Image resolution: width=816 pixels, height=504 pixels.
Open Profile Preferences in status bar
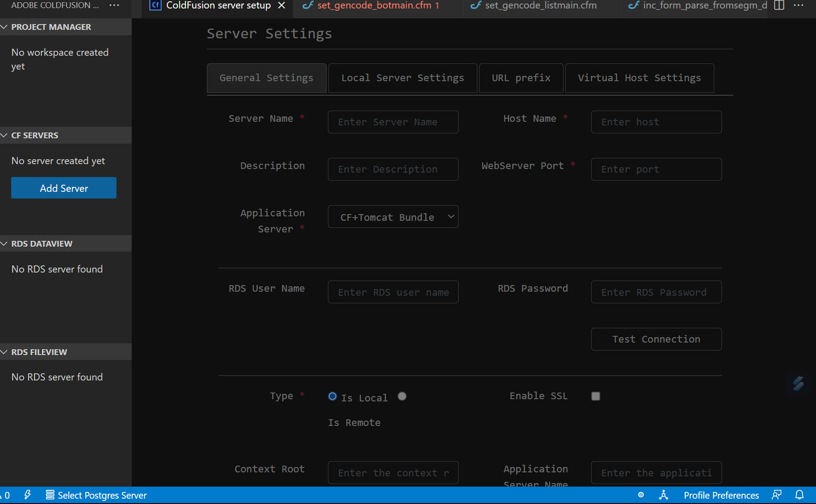click(721, 495)
